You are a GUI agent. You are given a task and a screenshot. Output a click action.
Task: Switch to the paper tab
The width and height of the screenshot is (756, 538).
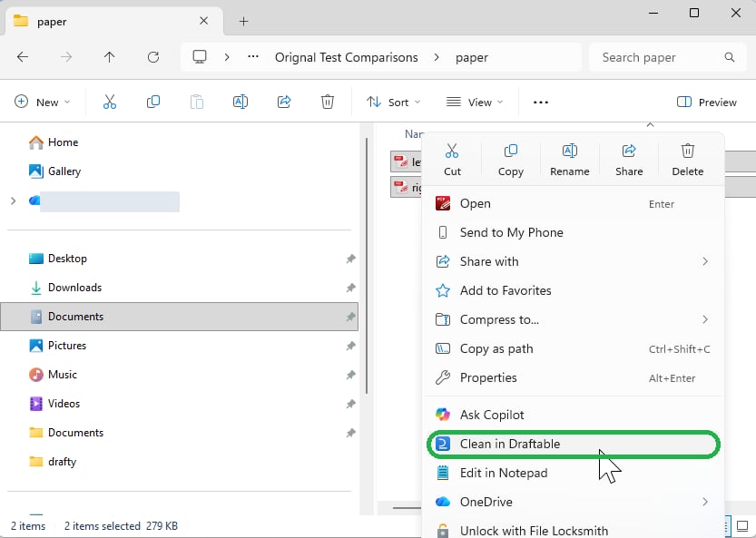click(x=114, y=21)
